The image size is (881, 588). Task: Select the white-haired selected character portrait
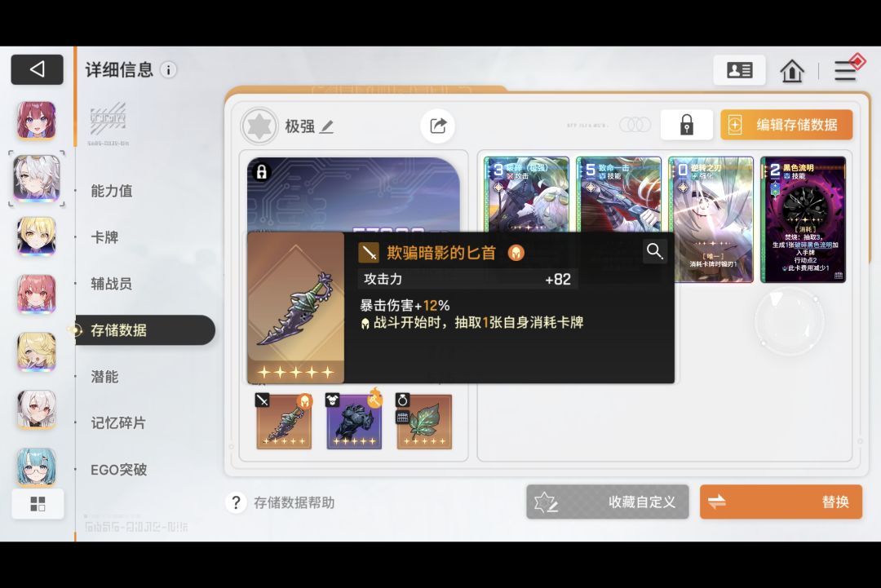[37, 179]
